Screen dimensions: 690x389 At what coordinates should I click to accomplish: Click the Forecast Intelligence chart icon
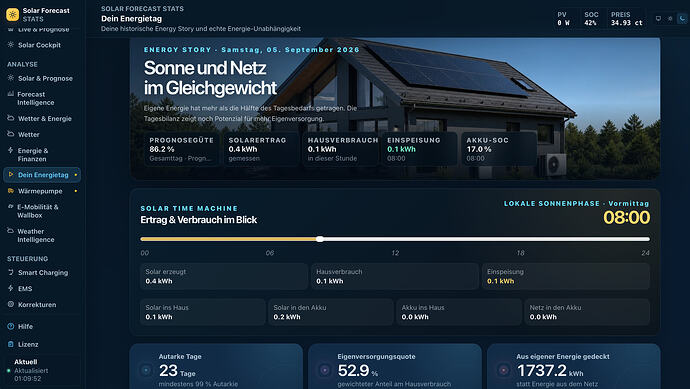coord(11,94)
